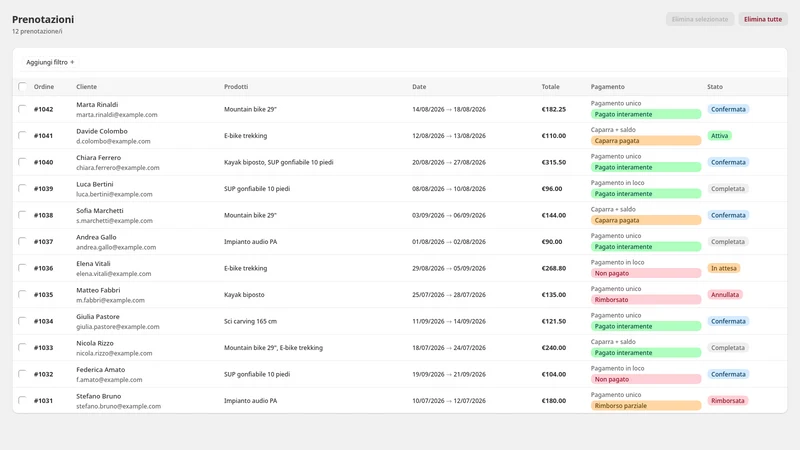Click customer name Matteo Fabbri

pos(98,290)
